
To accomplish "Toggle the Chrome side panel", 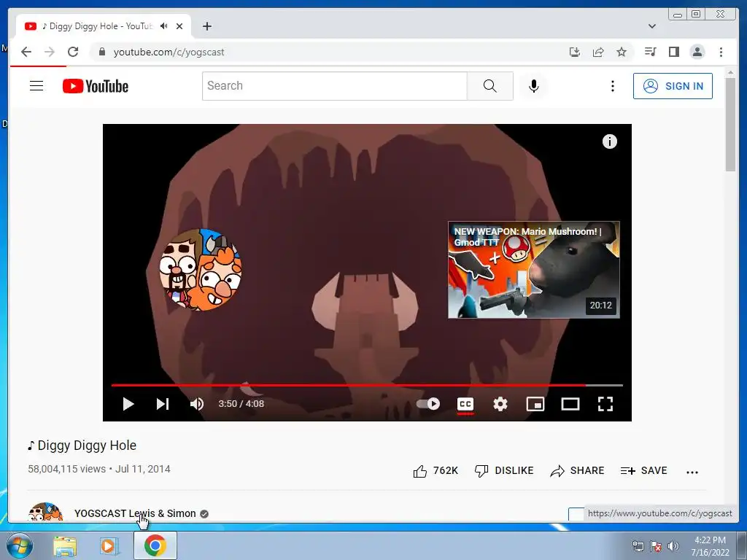I will pos(673,52).
